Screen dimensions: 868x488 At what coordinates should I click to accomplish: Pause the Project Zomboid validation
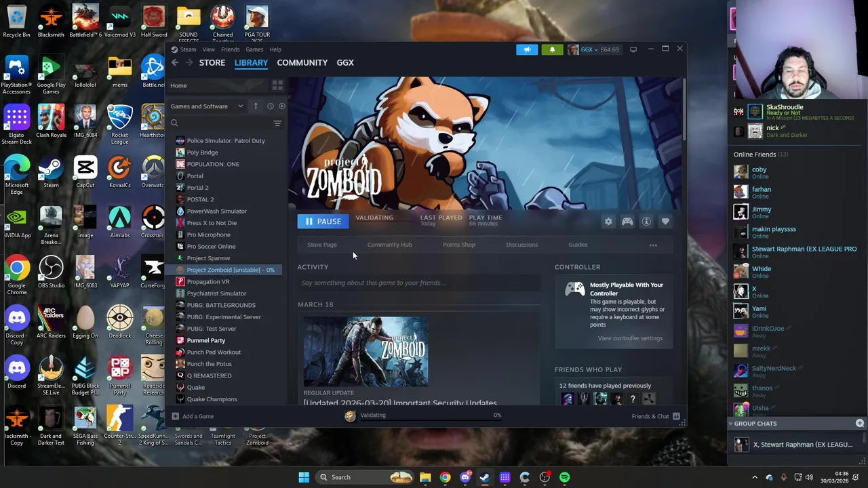(323, 222)
